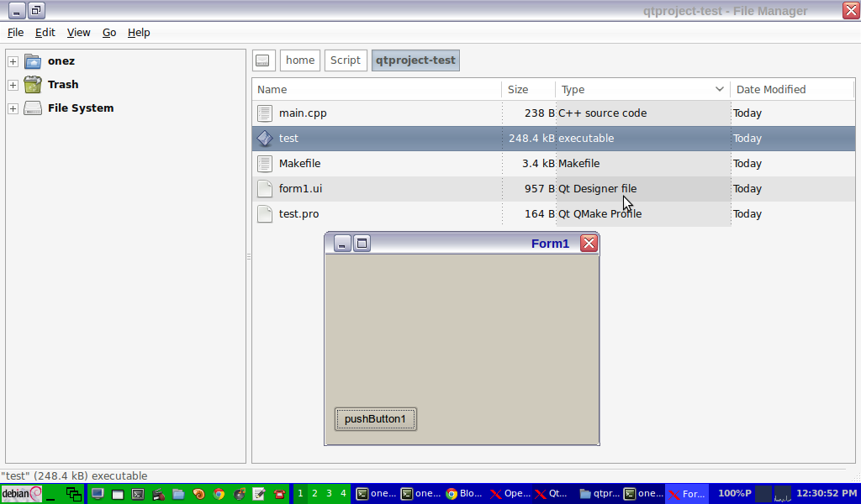The width and height of the screenshot is (861, 504).
Task: Click the shell-shaped taskbar icon
Action: coord(198,493)
